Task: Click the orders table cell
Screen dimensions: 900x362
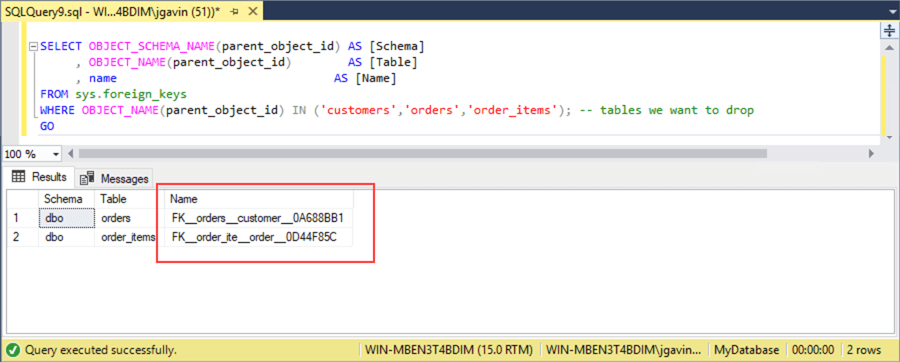Action: coord(130,218)
